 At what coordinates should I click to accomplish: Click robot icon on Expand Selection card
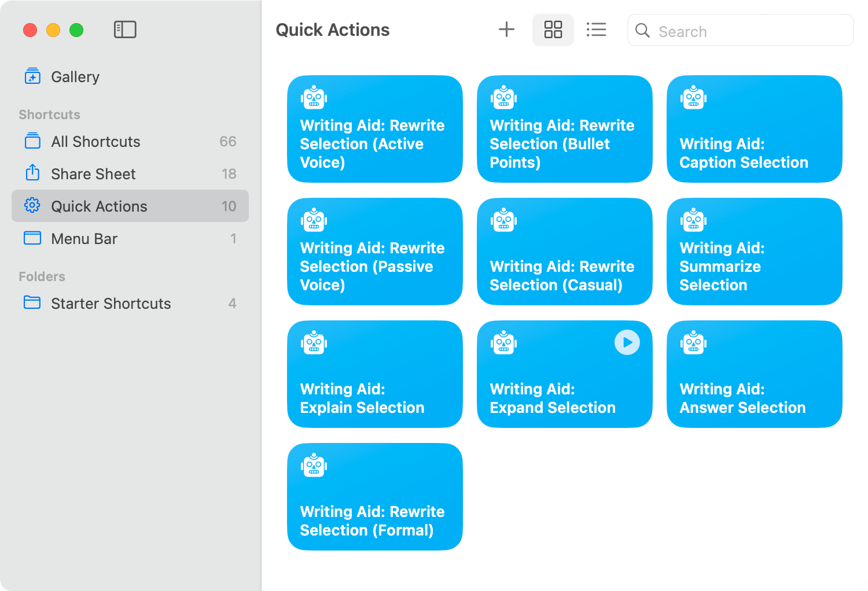[x=504, y=343]
